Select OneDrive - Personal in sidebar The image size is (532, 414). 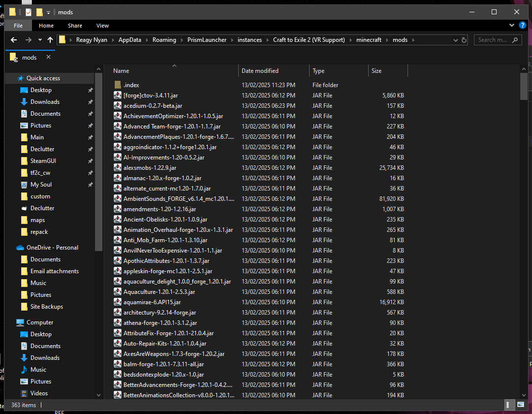click(53, 248)
